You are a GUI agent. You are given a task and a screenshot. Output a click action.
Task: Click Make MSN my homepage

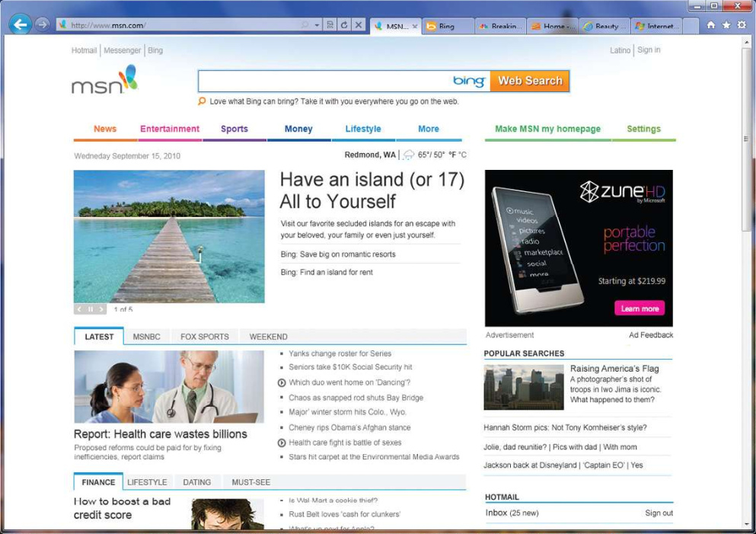click(x=547, y=129)
